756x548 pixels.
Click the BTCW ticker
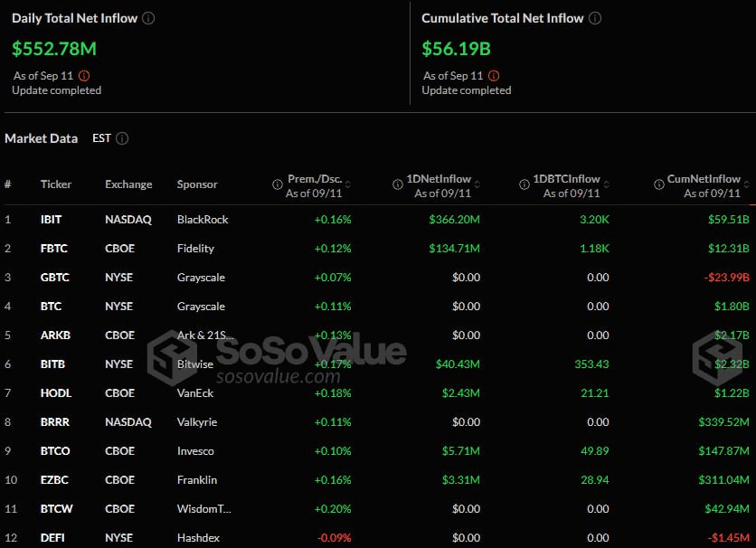56,508
